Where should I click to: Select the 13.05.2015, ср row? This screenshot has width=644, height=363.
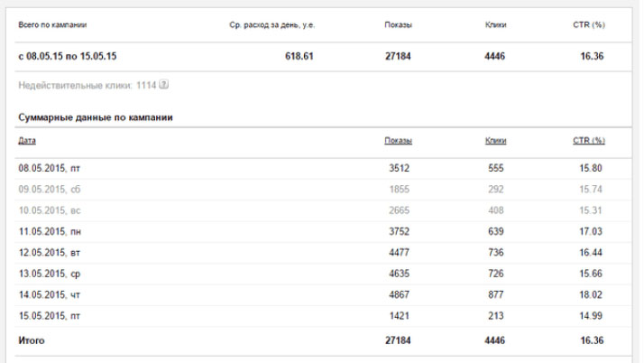pos(323,274)
